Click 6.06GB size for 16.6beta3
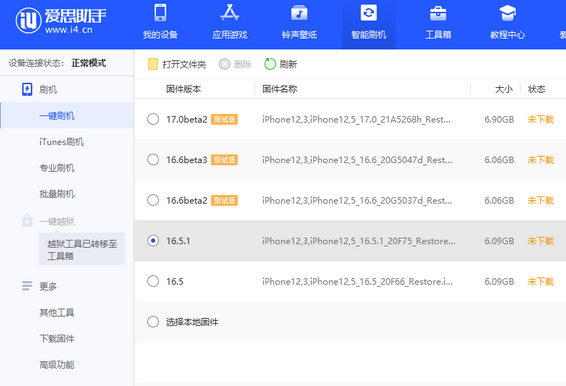 click(499, 160)
